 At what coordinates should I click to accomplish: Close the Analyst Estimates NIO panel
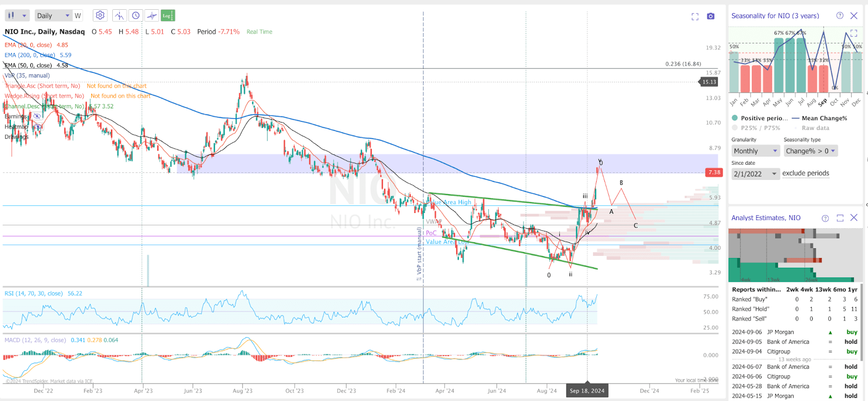click(854, 218)
